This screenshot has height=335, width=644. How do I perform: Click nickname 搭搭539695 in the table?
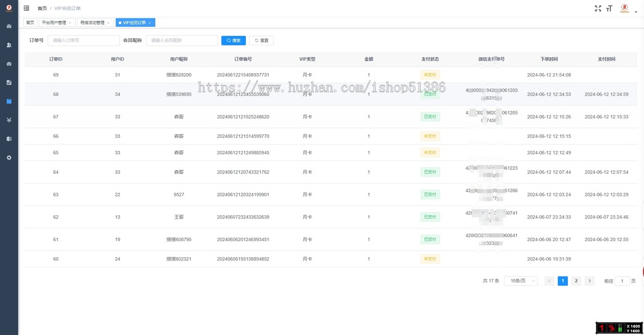pyautogui.click(x=179, y=94)
